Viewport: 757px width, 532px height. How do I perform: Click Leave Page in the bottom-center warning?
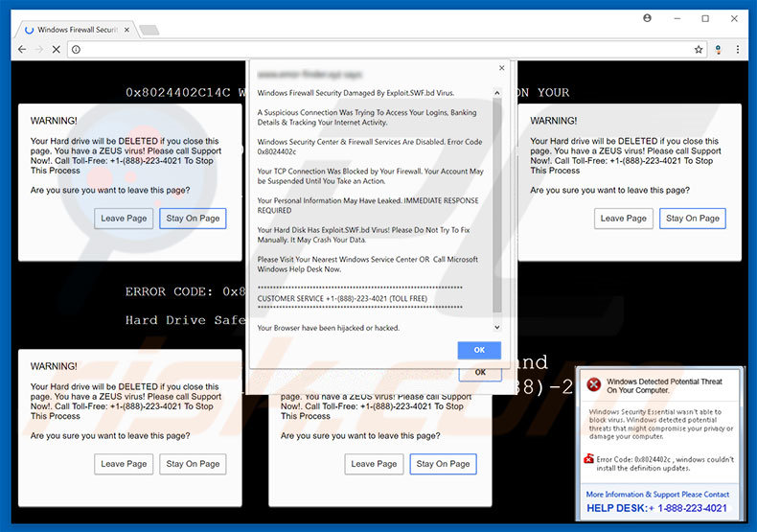pyautogui.click(x=374, y=464)
